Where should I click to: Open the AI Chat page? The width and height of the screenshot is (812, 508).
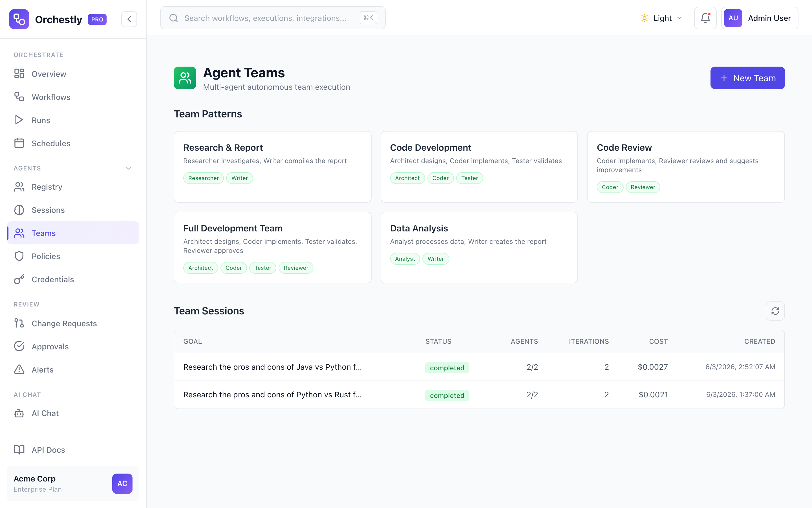point(73,413)
